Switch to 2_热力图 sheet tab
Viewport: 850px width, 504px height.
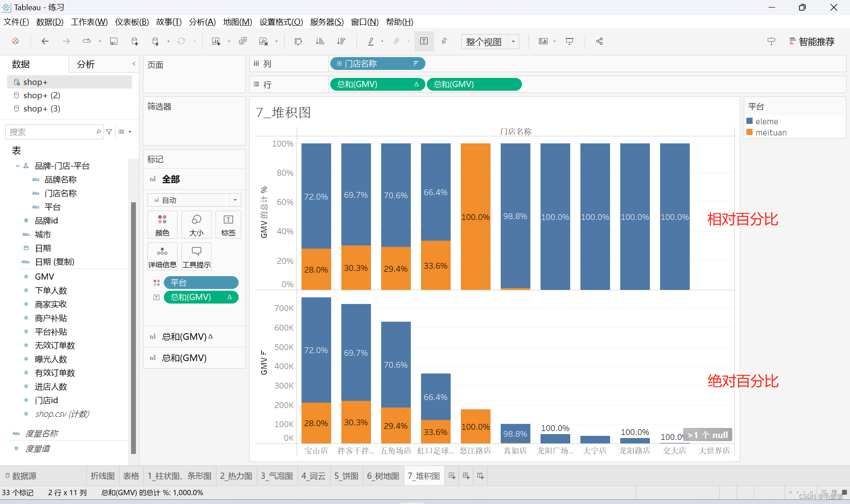[x=236, y=476]
